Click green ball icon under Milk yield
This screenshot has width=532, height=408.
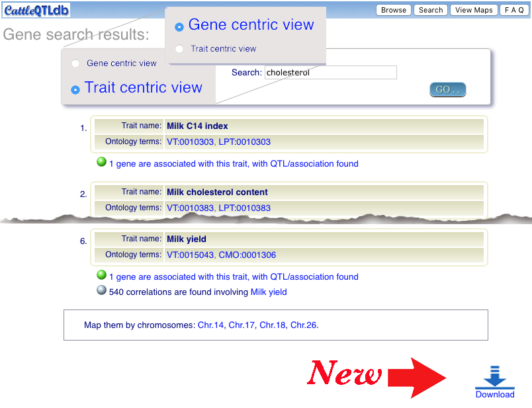pyautogui.click(x=101, y=275)
